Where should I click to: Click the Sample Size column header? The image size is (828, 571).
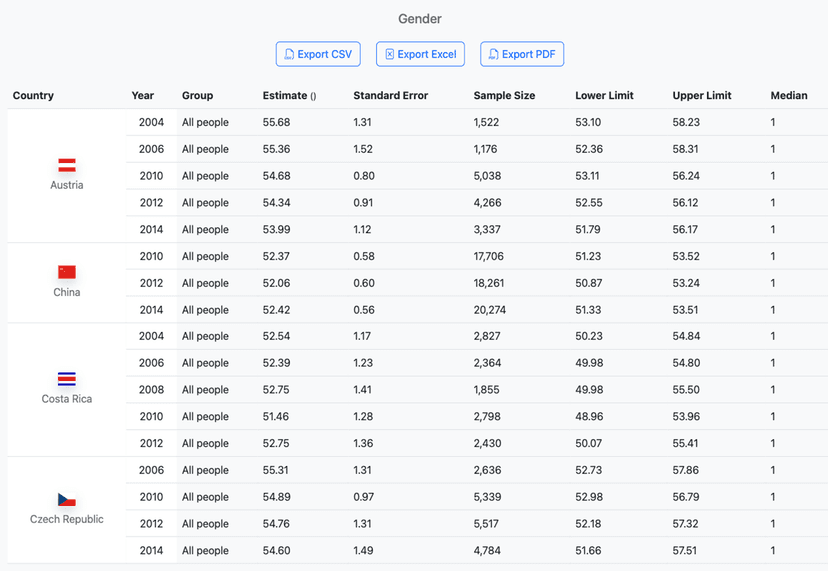tap(504, 96)
